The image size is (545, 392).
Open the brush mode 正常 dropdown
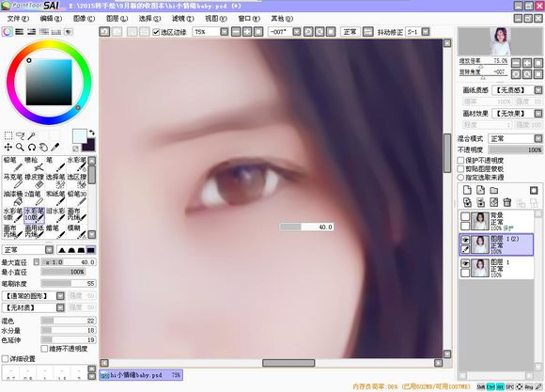pos(50,250)
